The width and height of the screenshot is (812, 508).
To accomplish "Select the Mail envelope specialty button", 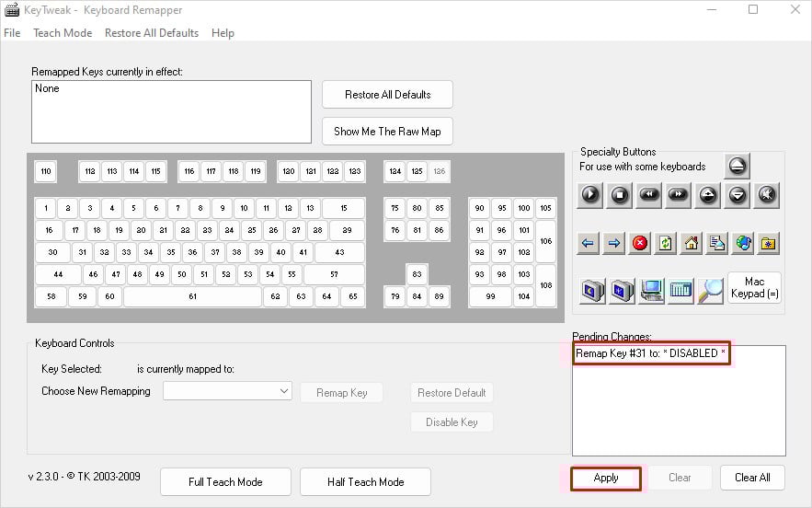I will tap(717, 243).
